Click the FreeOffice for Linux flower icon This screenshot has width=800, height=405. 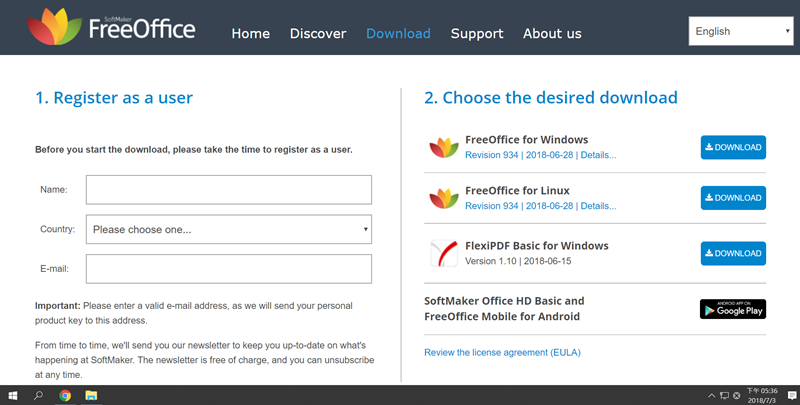coord(444,198)
